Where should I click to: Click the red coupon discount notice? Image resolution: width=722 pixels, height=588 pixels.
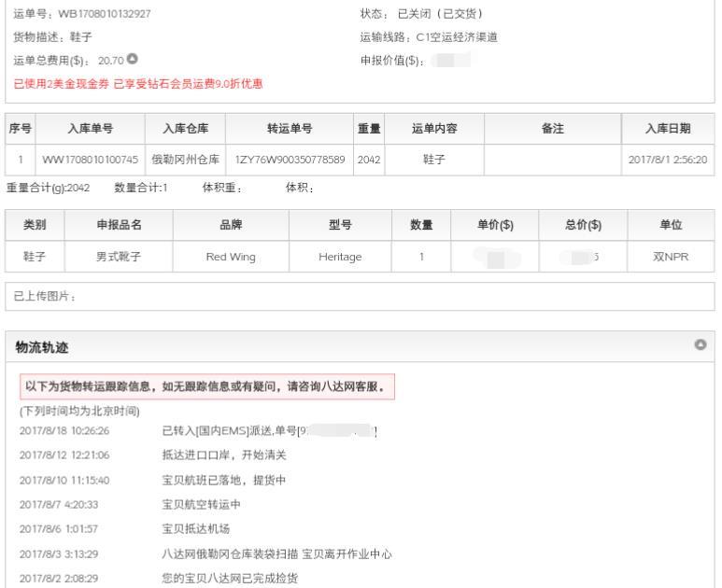pyautogui.click(x=137, y=84)
